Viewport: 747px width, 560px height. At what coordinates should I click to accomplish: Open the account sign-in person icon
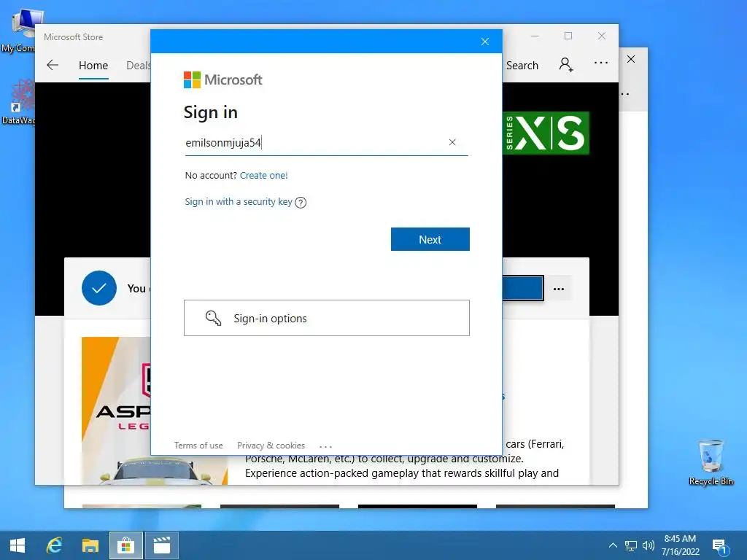[566, 65]
